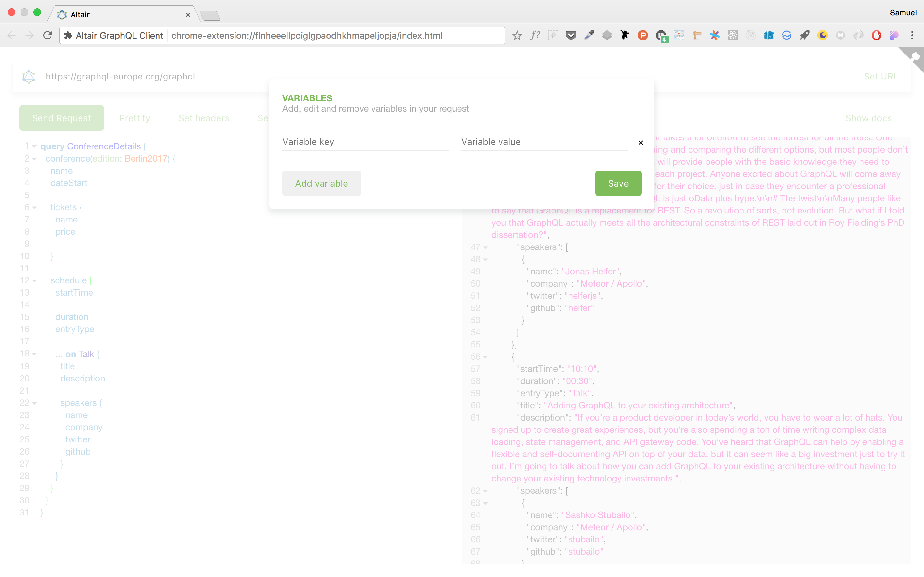Collapse the tickets selection on line 6

34,207
